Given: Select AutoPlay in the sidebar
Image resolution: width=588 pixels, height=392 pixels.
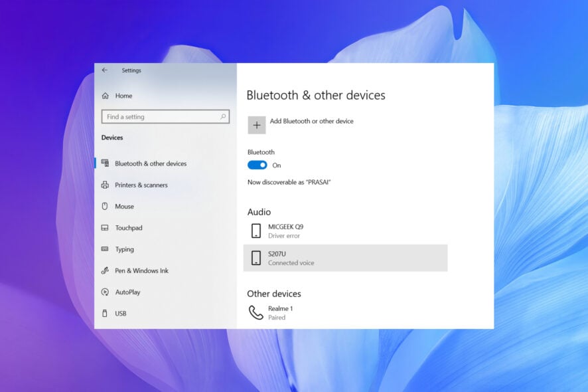Looking at the screenshot, I should pos(127,292).
